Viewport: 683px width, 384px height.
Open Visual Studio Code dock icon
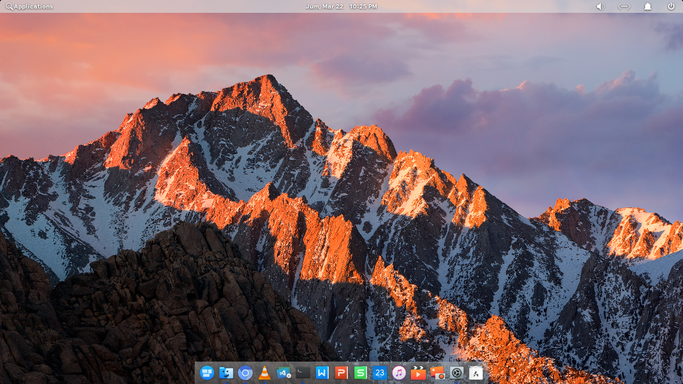coord(284,373)
